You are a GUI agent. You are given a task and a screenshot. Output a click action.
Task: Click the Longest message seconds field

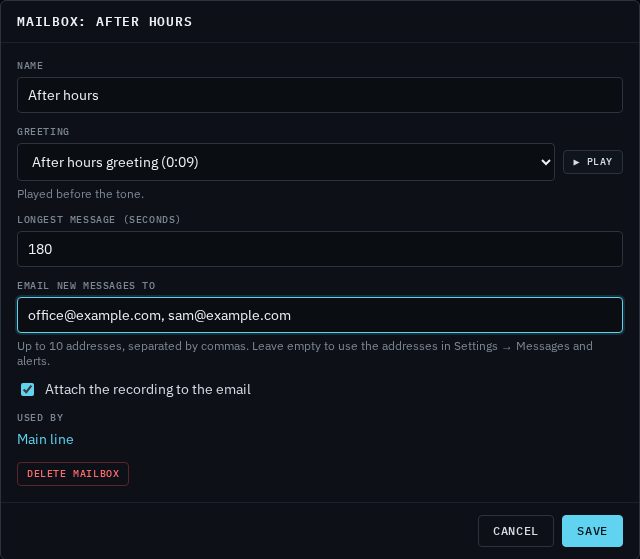tap(320, 249)
